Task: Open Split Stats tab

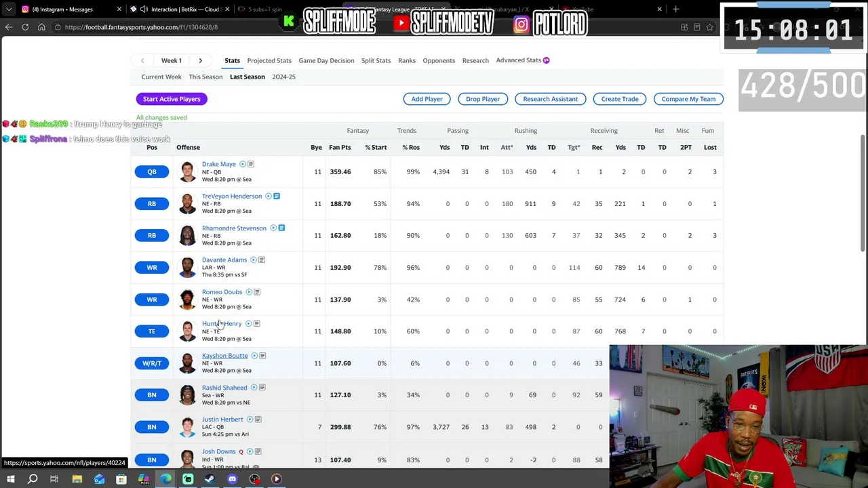Action: pos(376,60)
